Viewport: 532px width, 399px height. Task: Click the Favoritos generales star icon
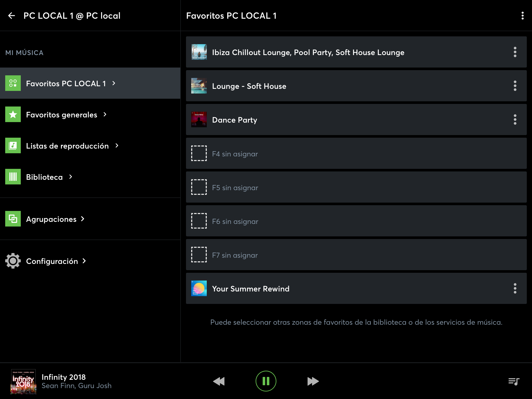(13, 114)
